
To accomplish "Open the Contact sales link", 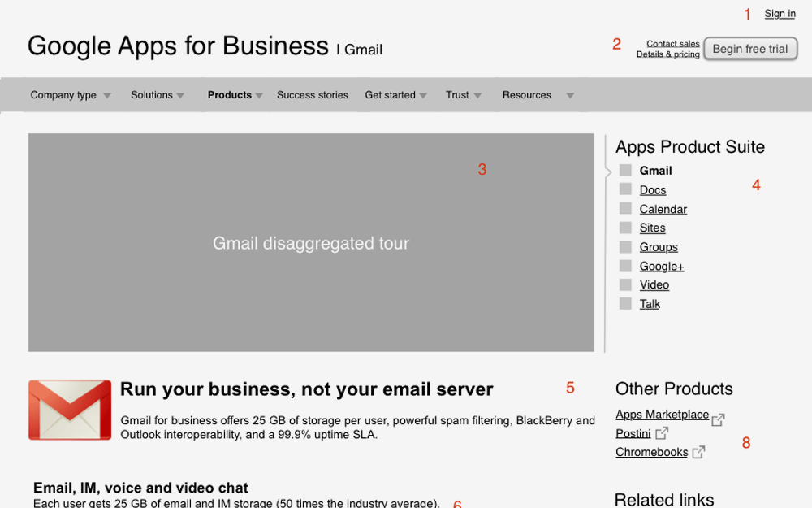I will [x=672, y=43].
